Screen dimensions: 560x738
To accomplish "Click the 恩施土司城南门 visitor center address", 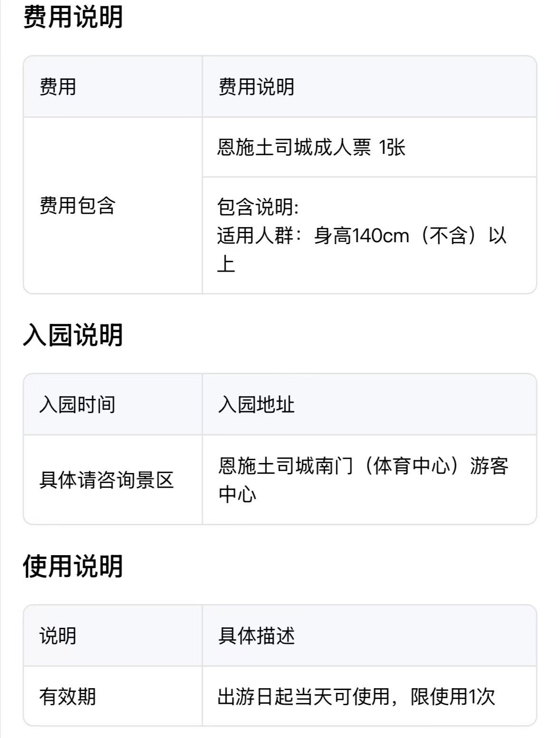I will coord(285,466).
